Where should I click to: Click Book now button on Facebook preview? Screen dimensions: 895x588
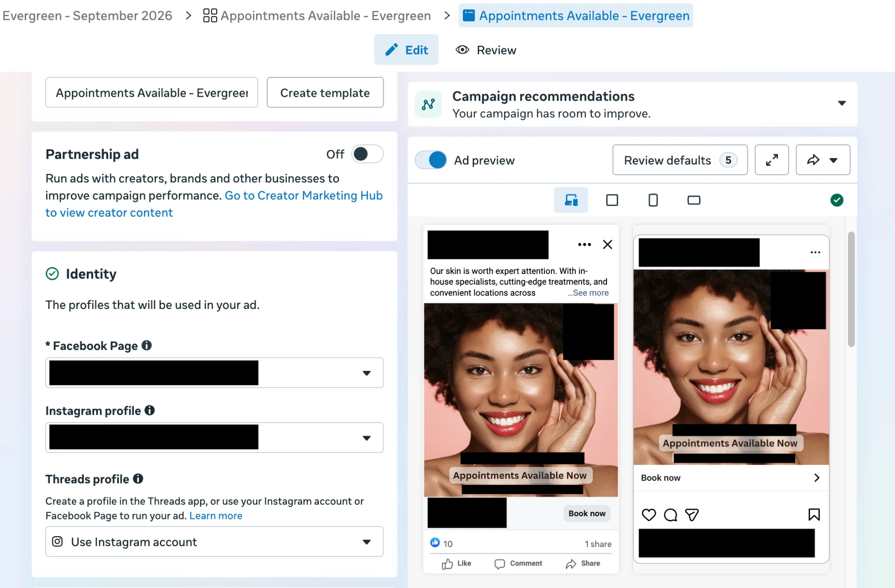click(587, 513)
